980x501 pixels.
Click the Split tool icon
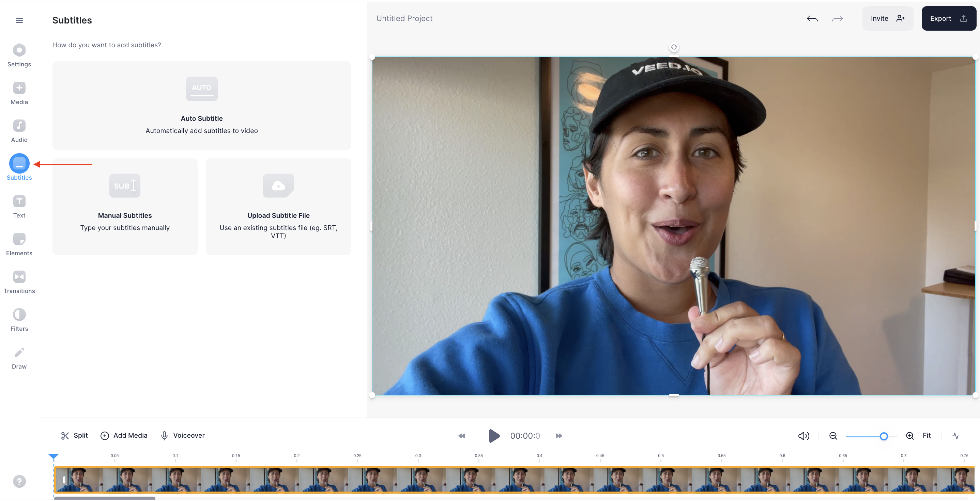(65, 435)
